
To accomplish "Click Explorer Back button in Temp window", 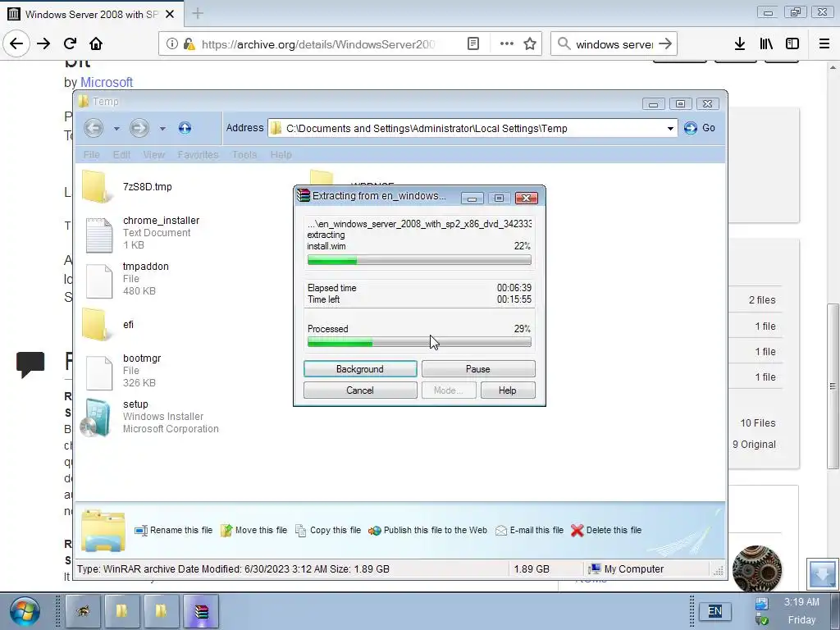I will [94, 128].
